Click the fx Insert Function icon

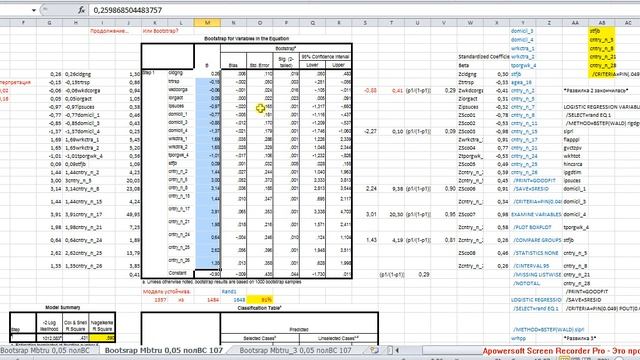[x=81, y=10]
